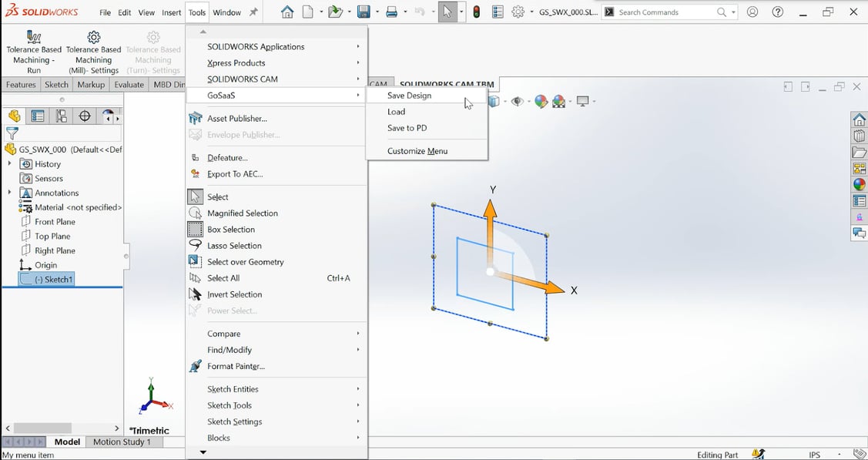Switch to the Evaluate tab
This screenshot has height=460, width=868.
[x=129, y=85]
